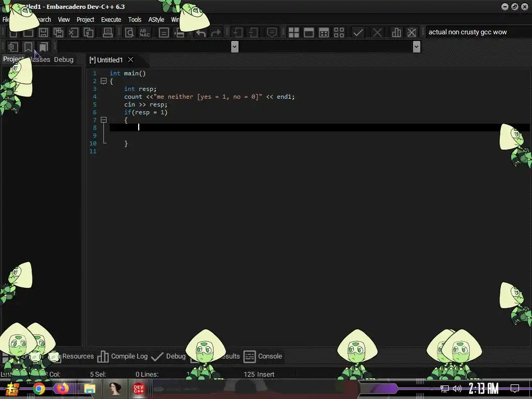This screenshot has width=532, height=399.
Task: Click the Delete profiling information icon
Action: [411, 33]
